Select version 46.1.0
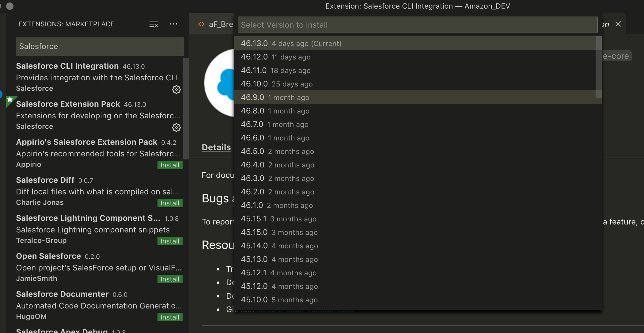 (x=418, y=205)
